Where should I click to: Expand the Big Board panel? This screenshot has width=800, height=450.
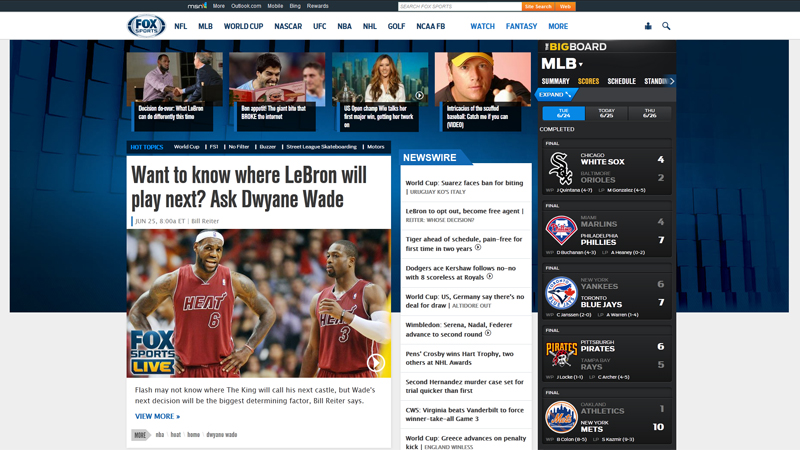coord(556,94)
